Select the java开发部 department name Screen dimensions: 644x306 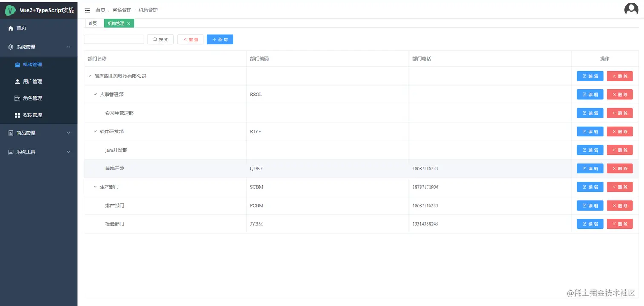(x=116, y=150)
